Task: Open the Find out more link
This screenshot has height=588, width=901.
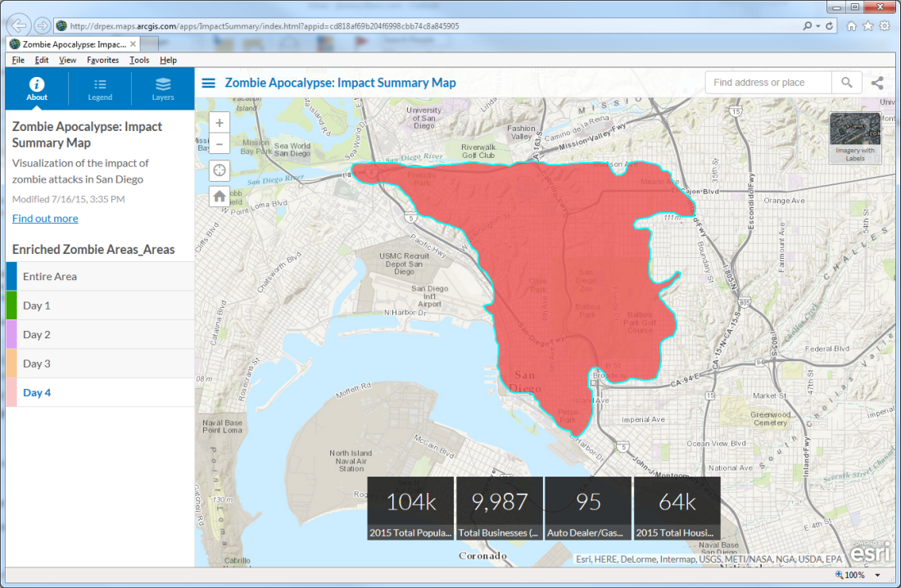Action: point(45,219)
